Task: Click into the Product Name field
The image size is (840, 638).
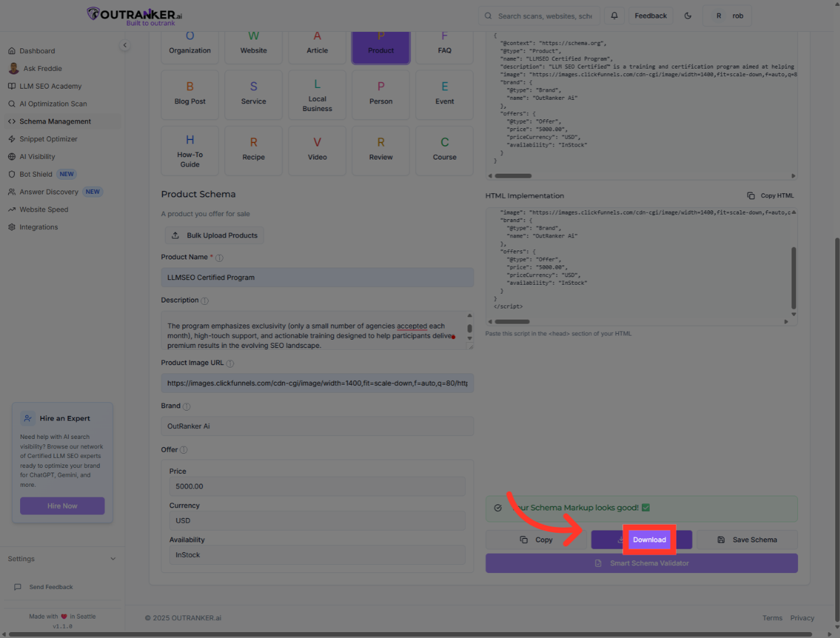Action: (317, 278)
